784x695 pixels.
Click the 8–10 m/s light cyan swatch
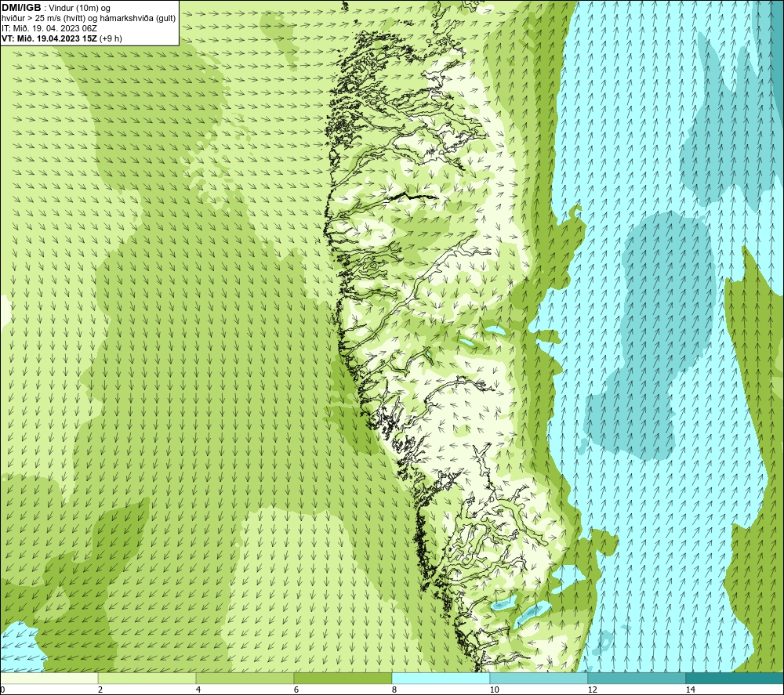[x=441, y=679]
